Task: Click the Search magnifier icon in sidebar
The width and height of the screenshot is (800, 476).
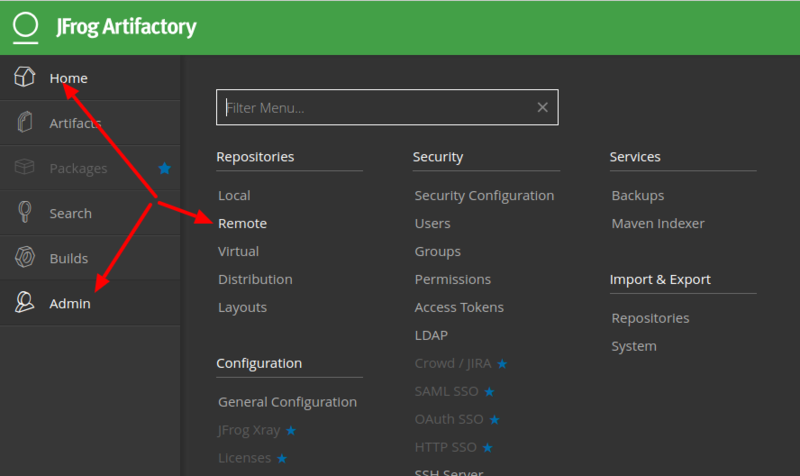Action: pyautogui.click(x=25, y=213)
